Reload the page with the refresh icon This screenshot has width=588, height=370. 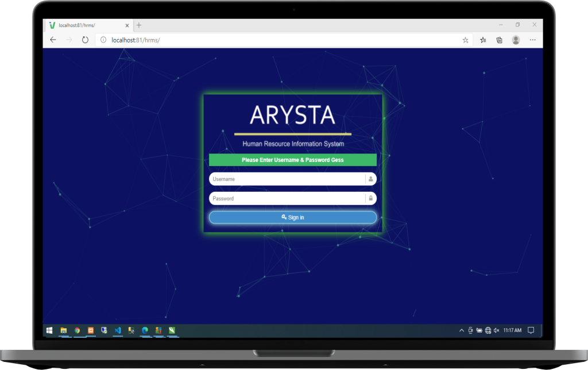(85, 40)
